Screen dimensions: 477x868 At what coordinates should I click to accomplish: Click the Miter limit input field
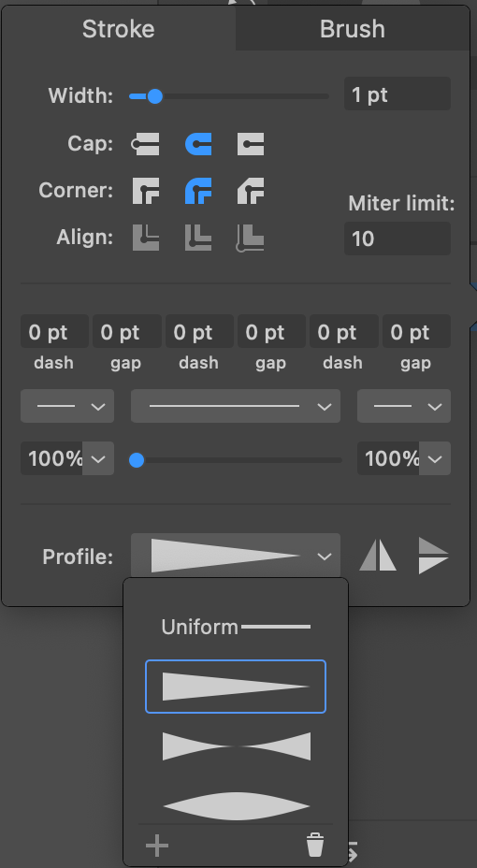[x=397, y=239]
